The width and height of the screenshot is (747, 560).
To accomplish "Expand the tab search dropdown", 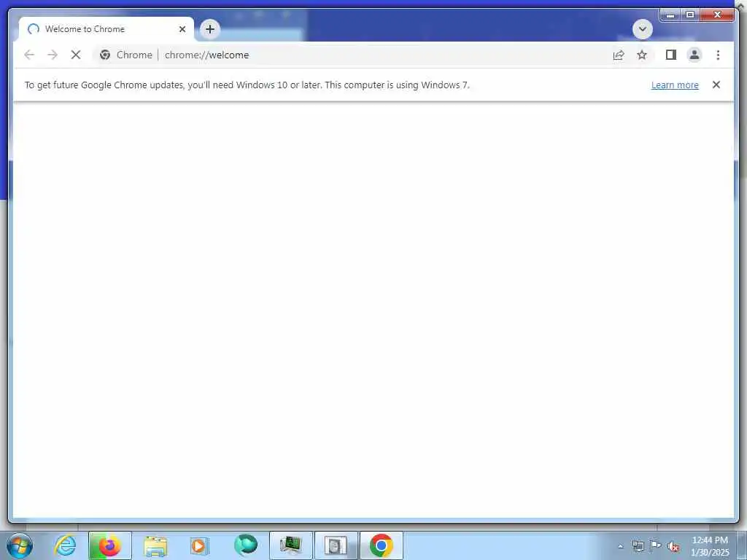I will [x=642, y=29].
